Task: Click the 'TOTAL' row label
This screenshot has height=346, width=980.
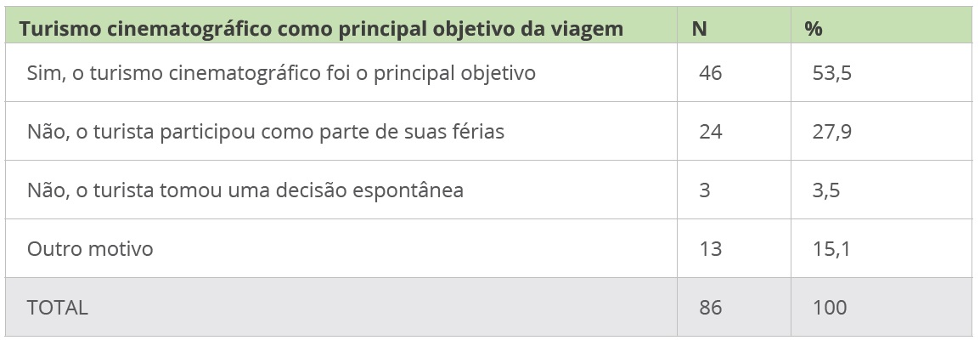Action: [58, 308]
